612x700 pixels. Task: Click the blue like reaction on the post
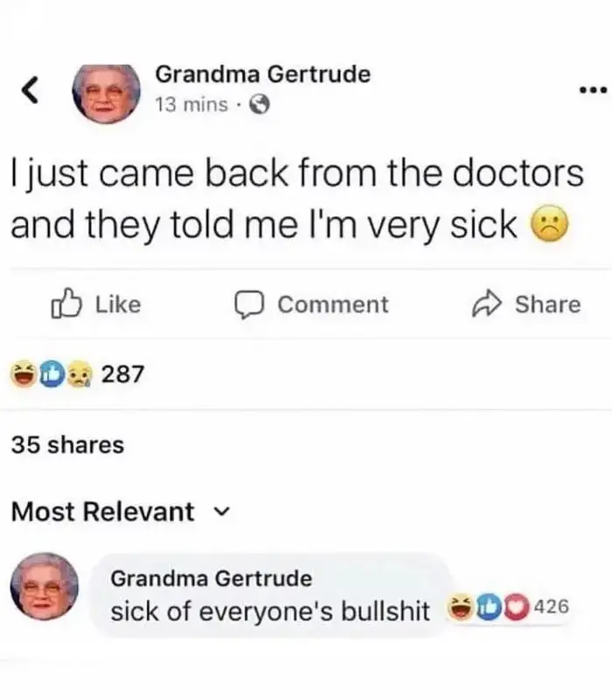pos(52,374)
